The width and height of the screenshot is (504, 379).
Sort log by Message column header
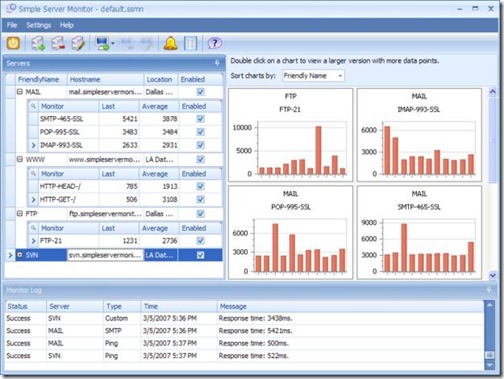click(350, 306)
